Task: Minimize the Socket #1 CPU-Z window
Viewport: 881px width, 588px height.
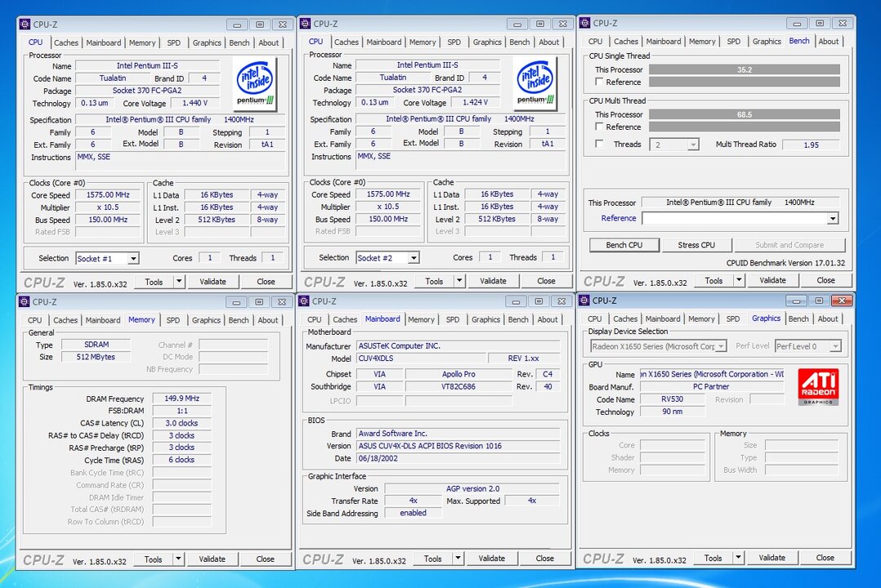Action: tap(237, 24)
